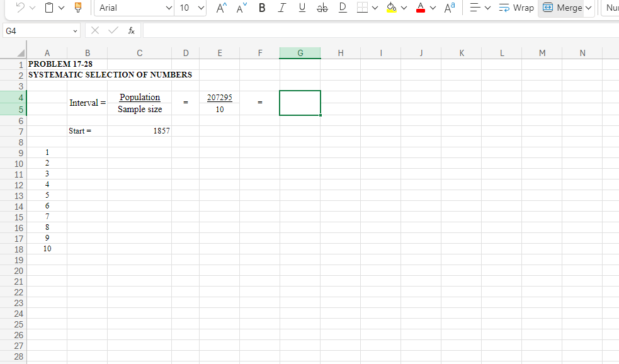Open the fill color picker dropdown
Image resolution: width=619 pixels, height=364 pixels.
tap(404, 8)
